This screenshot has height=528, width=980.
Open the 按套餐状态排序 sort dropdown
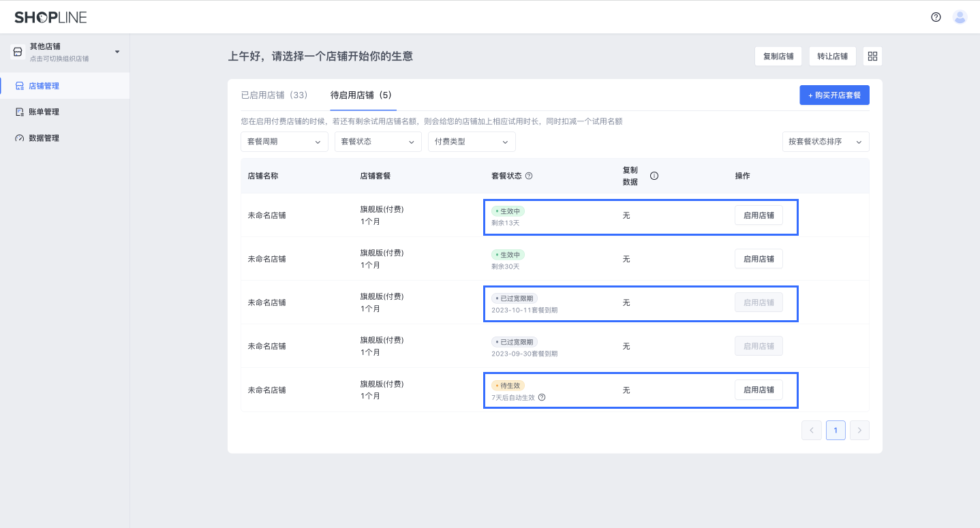click(825, 142)
